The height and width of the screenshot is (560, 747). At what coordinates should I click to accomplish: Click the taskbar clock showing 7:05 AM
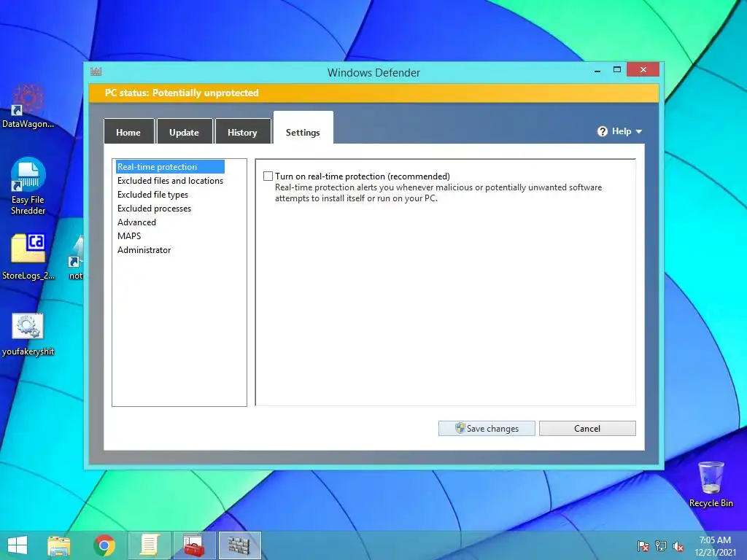(x=715, y=545)
